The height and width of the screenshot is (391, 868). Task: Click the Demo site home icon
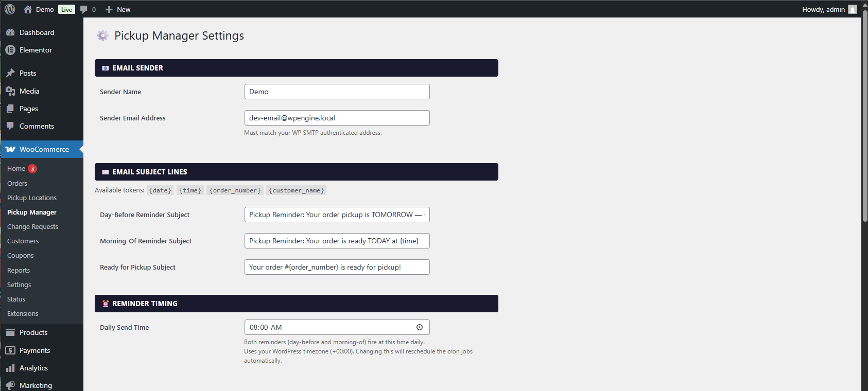(28, 9)
